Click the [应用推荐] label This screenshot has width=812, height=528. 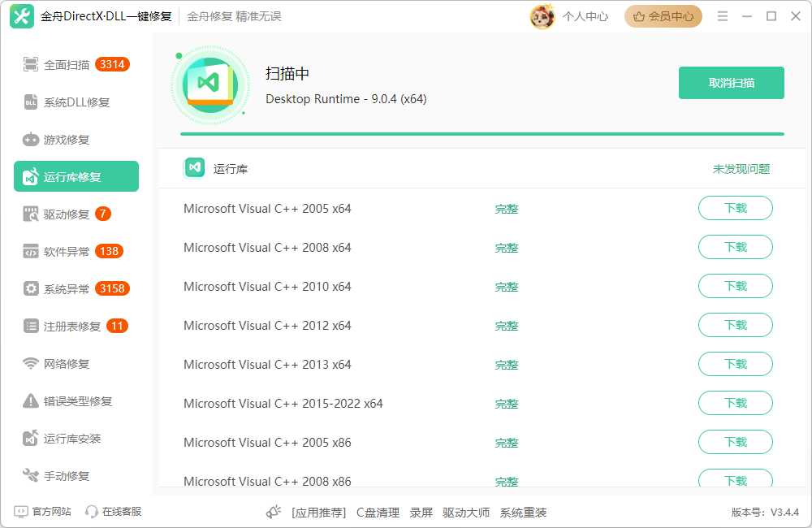point(318,513)
